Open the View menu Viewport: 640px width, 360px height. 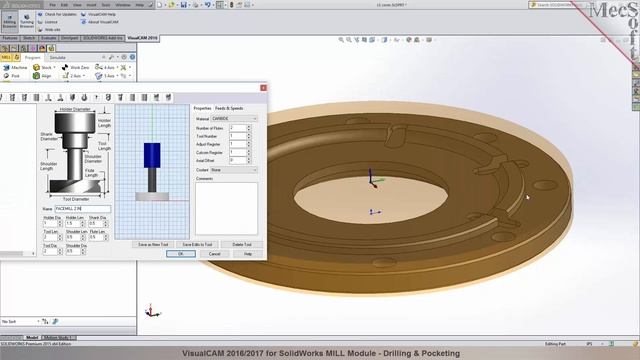77,5
